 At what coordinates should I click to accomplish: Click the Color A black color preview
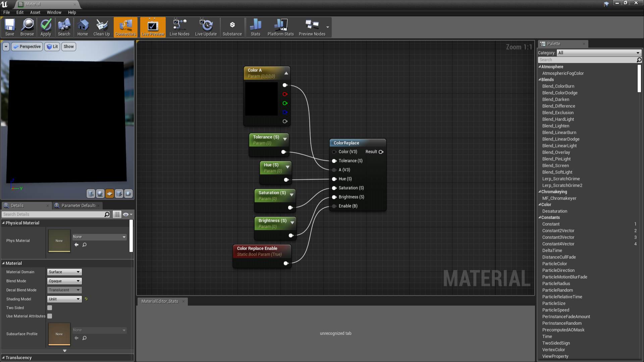point(261,99)
